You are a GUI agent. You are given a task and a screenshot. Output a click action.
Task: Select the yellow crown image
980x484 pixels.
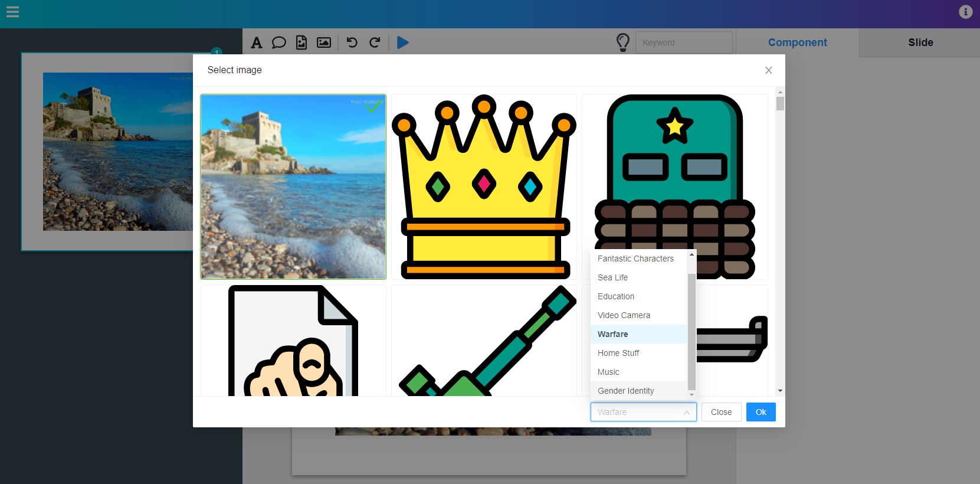(484, 187)
